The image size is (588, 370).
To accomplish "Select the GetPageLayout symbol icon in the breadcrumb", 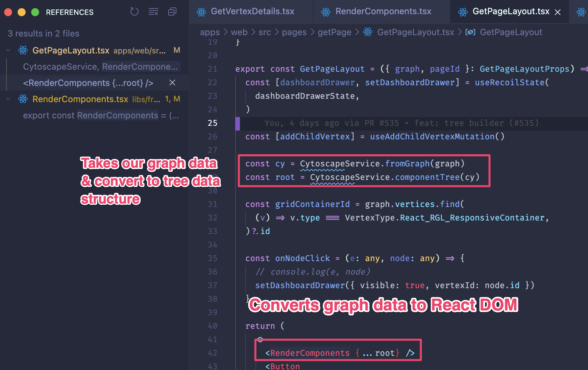I will pyautogui.click(x=470, y=32).
